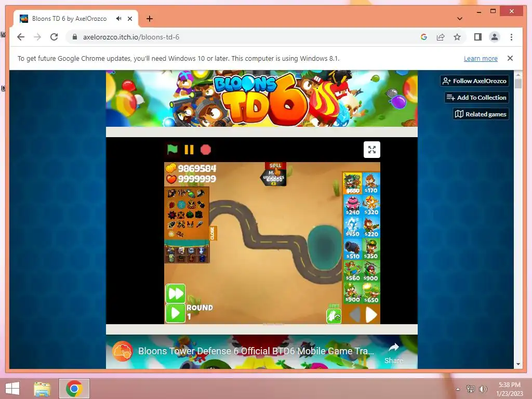Click the YouTube channel avatar icon
This screenshot has width=532, height=399.
pyautogui.click(x=122, y=351)
